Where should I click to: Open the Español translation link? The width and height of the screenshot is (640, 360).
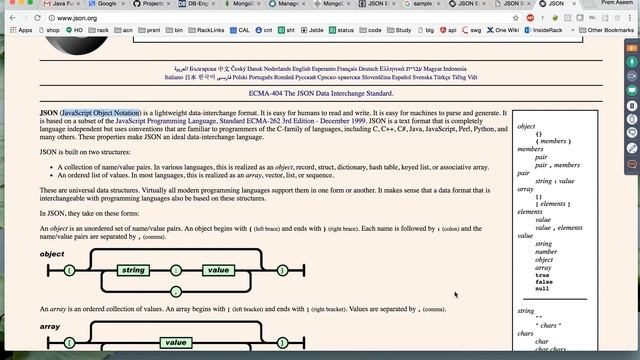[401, 77]
